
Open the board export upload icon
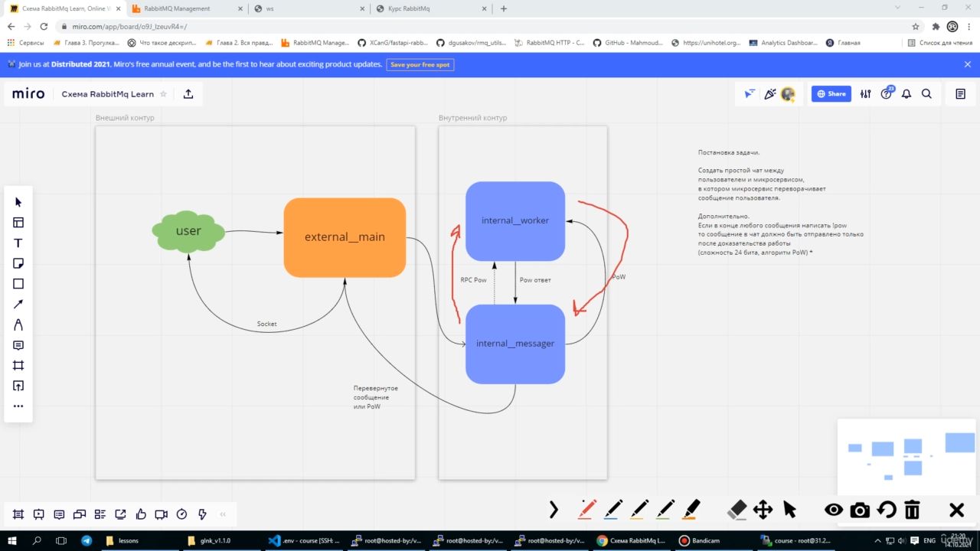click(188, 94)
